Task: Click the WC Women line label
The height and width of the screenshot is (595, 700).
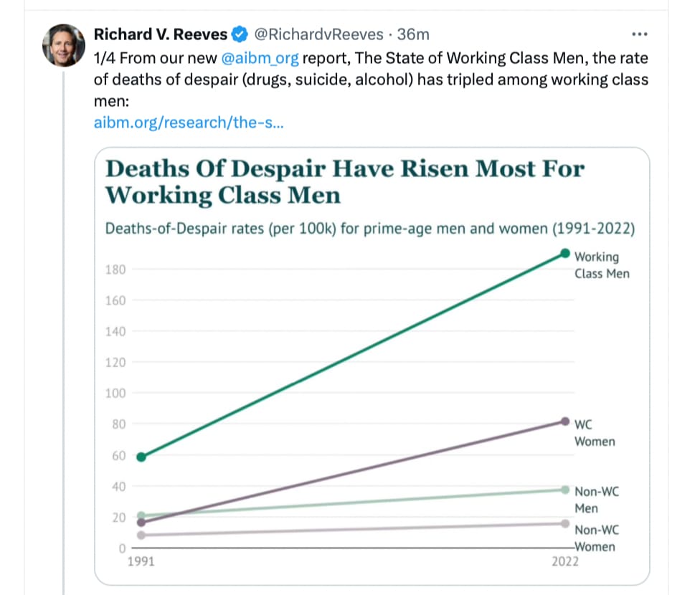Action: click(x=594, y=433)
